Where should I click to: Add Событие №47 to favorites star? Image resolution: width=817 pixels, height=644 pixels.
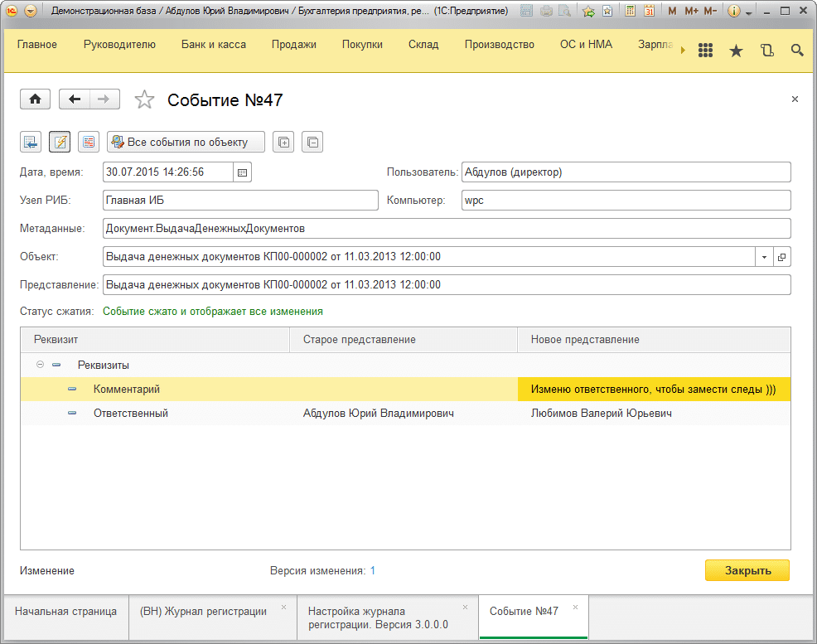145,100
